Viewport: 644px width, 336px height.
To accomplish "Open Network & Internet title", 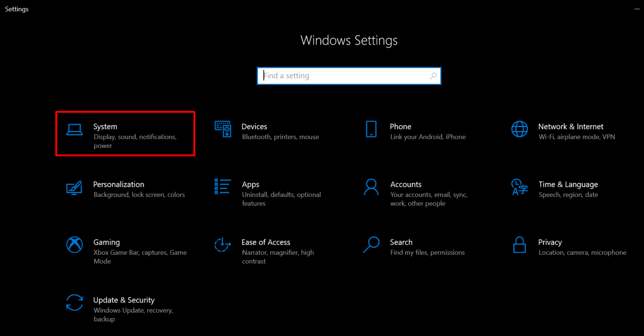I will point(571,127).
